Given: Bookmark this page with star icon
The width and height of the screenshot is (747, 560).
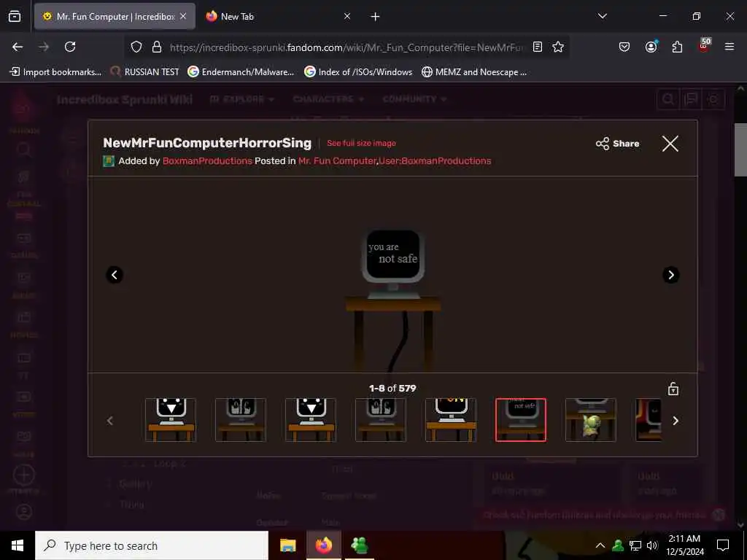Looking at the screenshot, I should click(558, 47).
